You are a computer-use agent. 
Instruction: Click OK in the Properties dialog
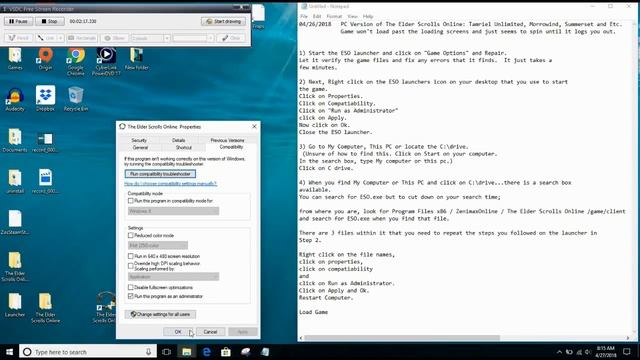178,332
